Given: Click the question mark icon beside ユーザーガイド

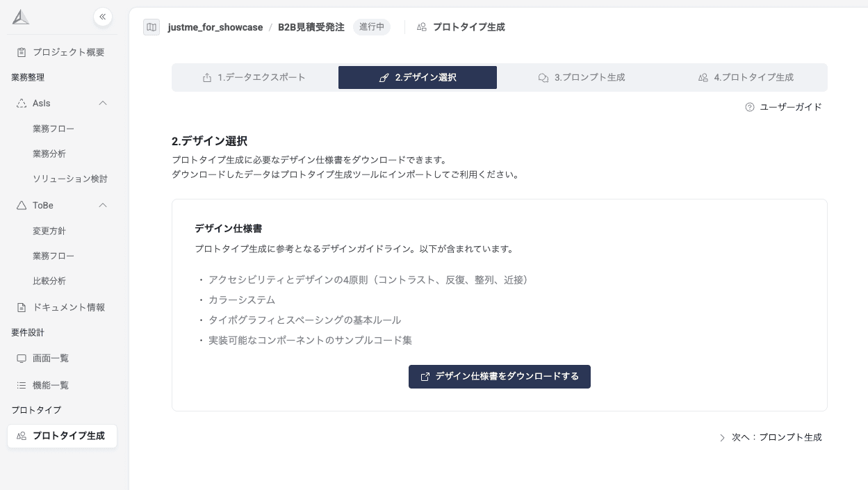Looking at the screenshot, I should point(749,107).
